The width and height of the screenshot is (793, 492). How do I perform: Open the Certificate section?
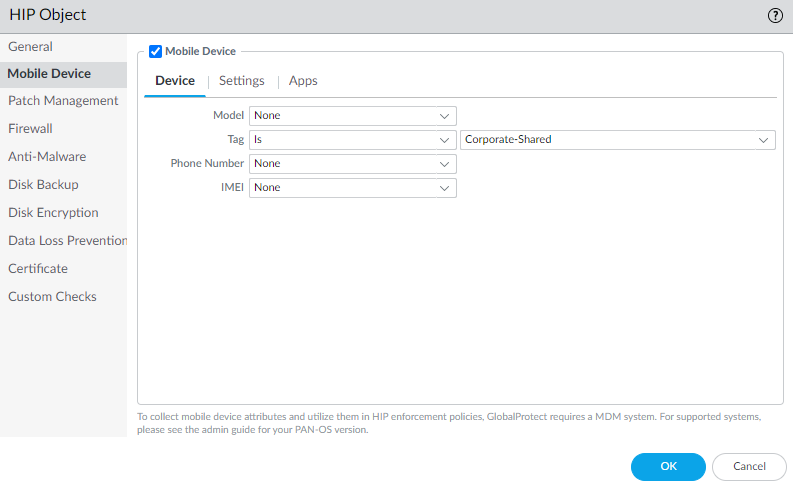[38, 269]
